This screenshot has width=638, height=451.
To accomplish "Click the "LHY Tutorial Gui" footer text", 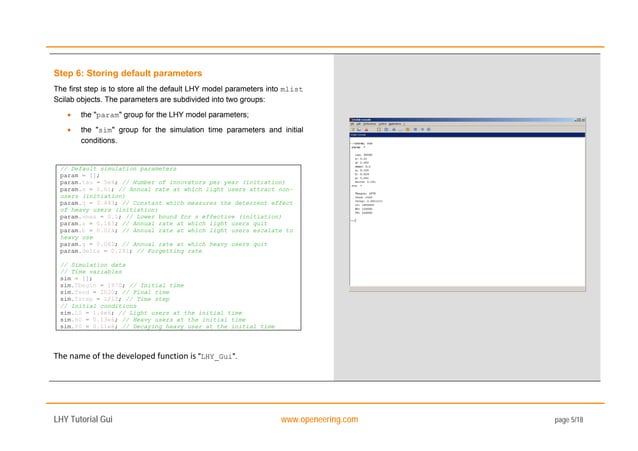I will click(83, 419).
